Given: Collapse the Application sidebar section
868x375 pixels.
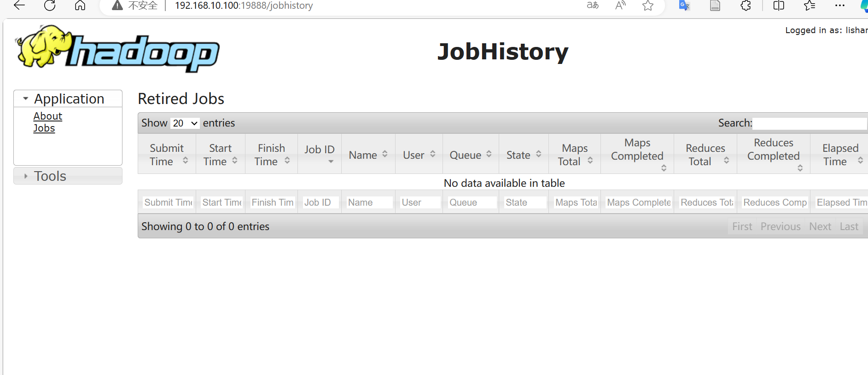Looking at the screenshot, I should 68,98.
